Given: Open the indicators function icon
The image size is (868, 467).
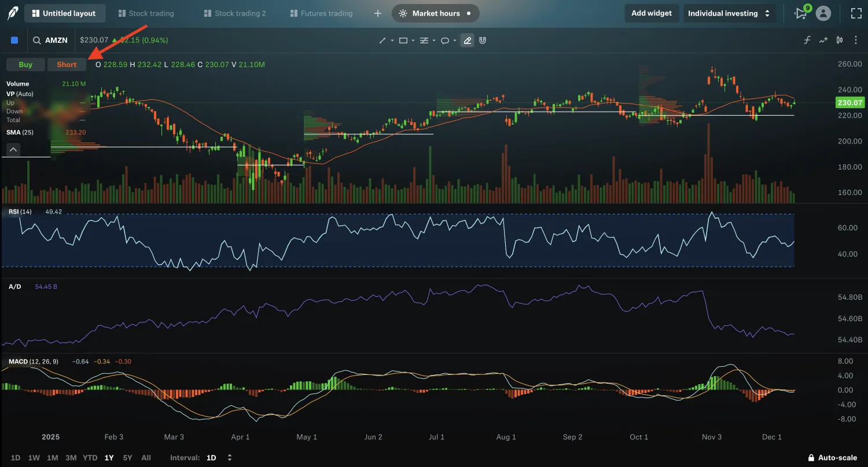Looking at the screenshot, I should (x=807, y=40).
